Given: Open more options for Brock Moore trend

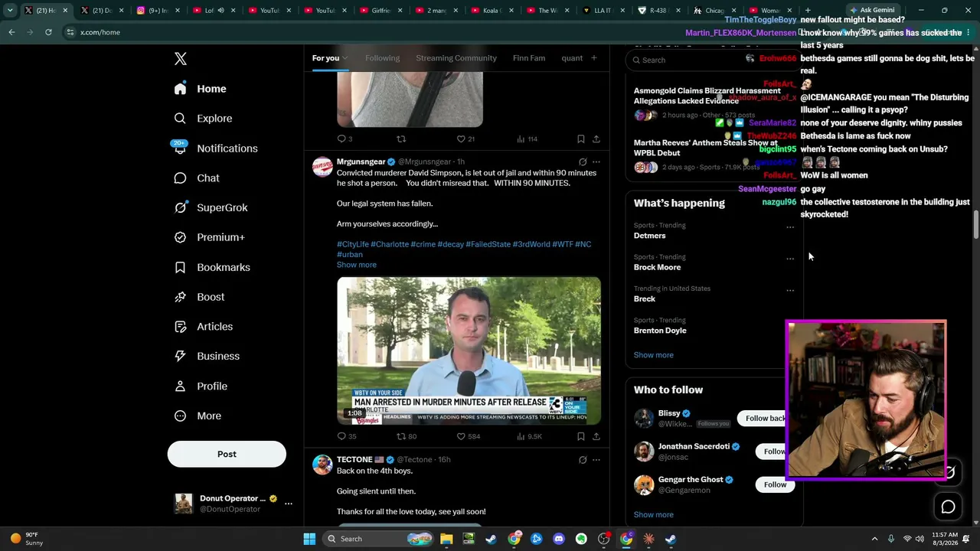Looking at the screenshot, I should (x=790, y=259).
